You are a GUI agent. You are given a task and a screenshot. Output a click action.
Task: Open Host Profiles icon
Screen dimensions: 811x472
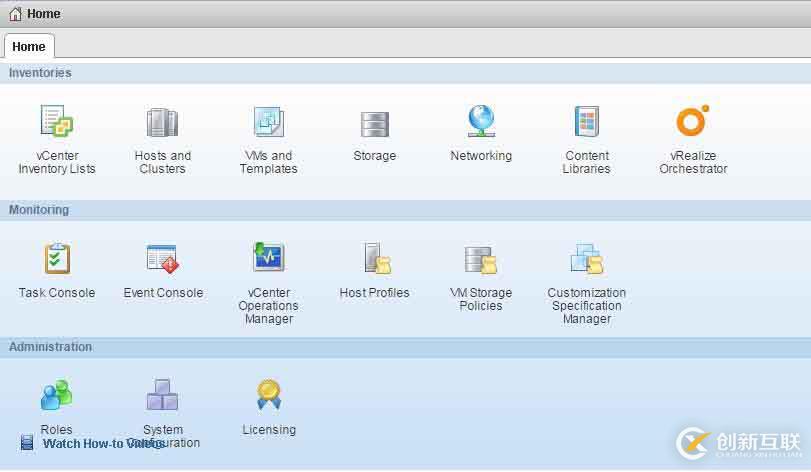click(x=375, y=259)
